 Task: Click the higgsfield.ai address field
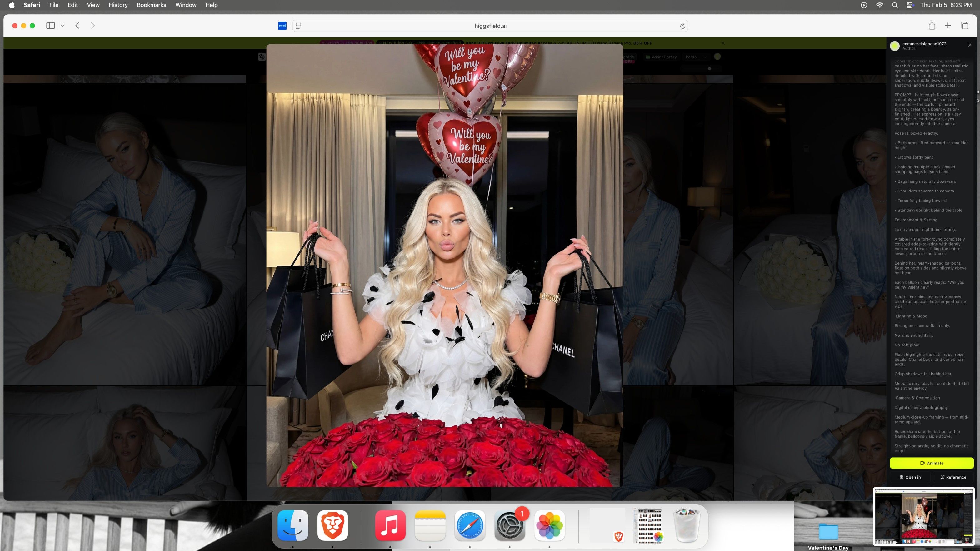[x=490, y=26]
